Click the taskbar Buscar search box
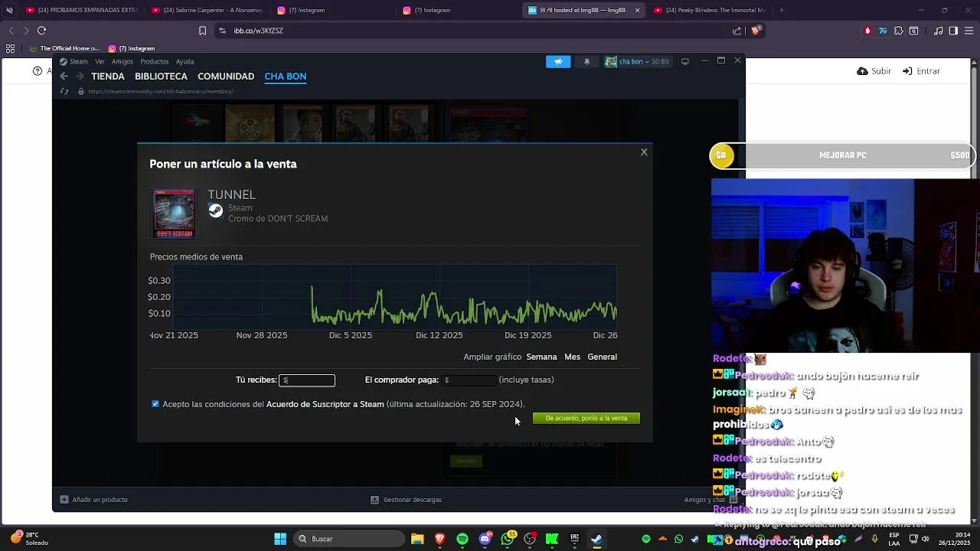Screen dimensions: 980x551 349,539
